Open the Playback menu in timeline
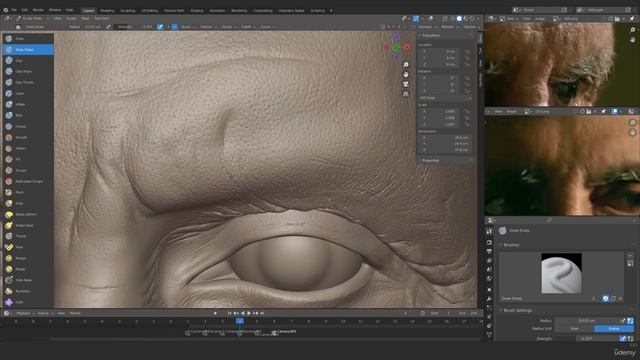 click(x=24, y=313)
